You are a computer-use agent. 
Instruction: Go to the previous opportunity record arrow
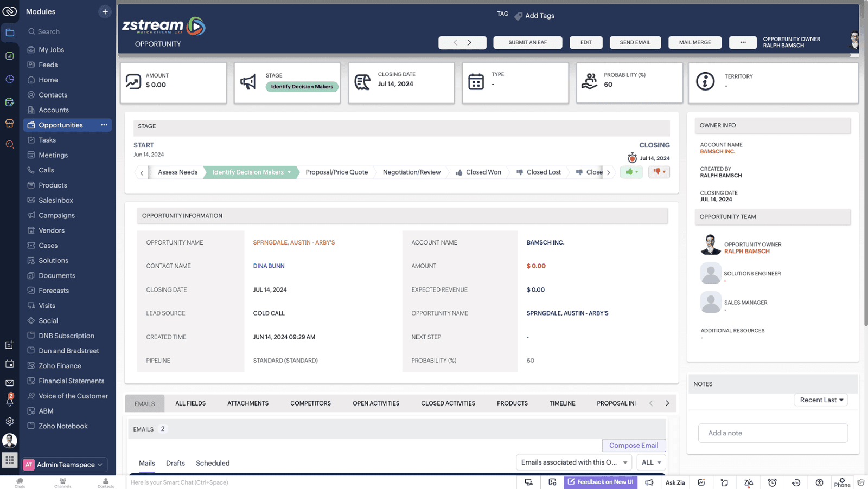click(455, 42)
